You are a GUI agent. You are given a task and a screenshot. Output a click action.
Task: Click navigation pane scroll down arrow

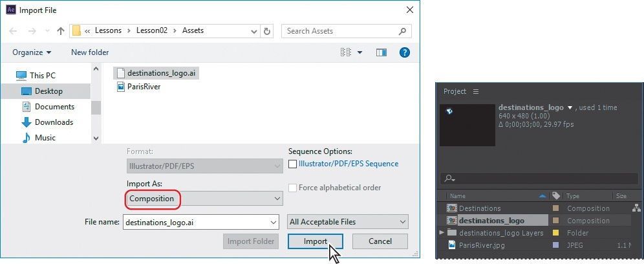pos(96,138)
